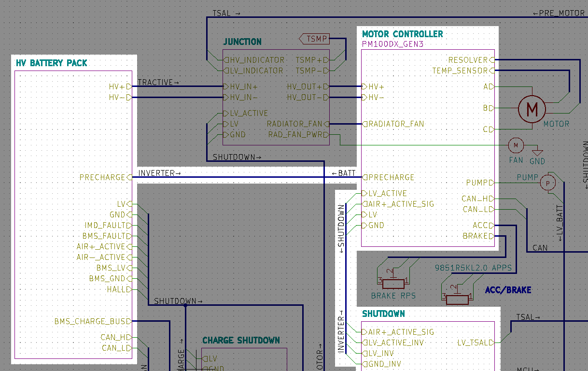Select the FAN motor symbol
This screenshot has width=588, height=371.
[x=516, y=145]
